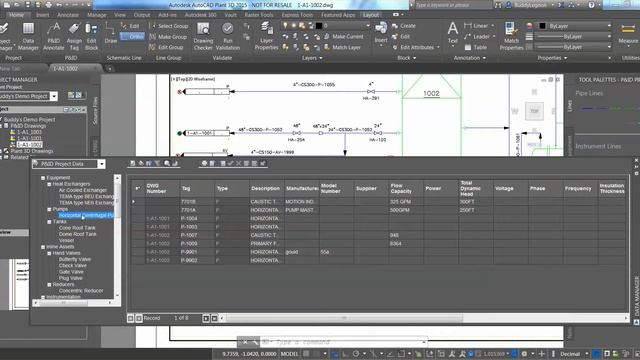640x360 pixels.
Task: Open the Edit Block tool
Action: [x=91, y=36]
